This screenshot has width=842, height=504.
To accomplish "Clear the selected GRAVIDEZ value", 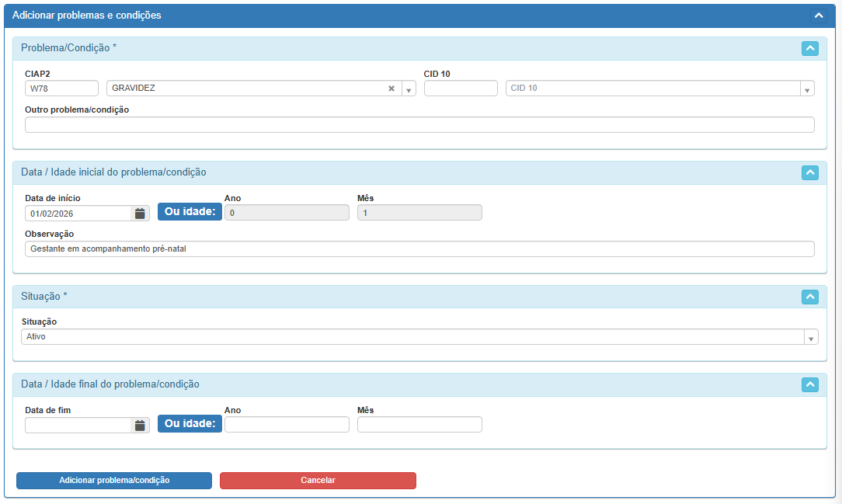I will (391, 89).
